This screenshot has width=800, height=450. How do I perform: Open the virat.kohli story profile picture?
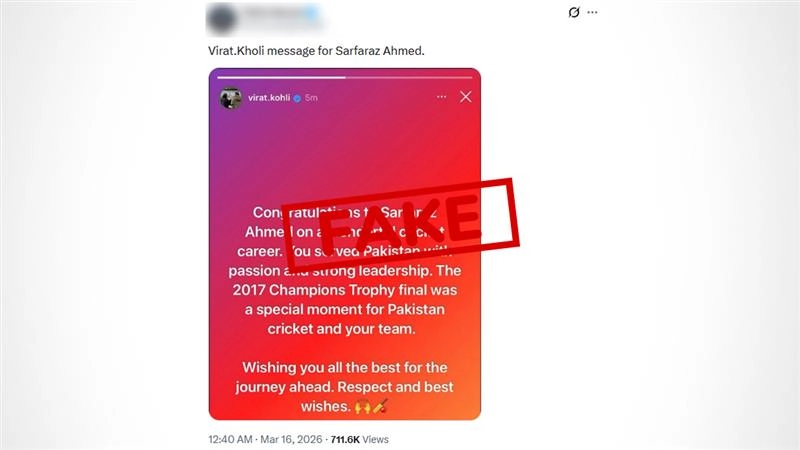pos(231,97)
